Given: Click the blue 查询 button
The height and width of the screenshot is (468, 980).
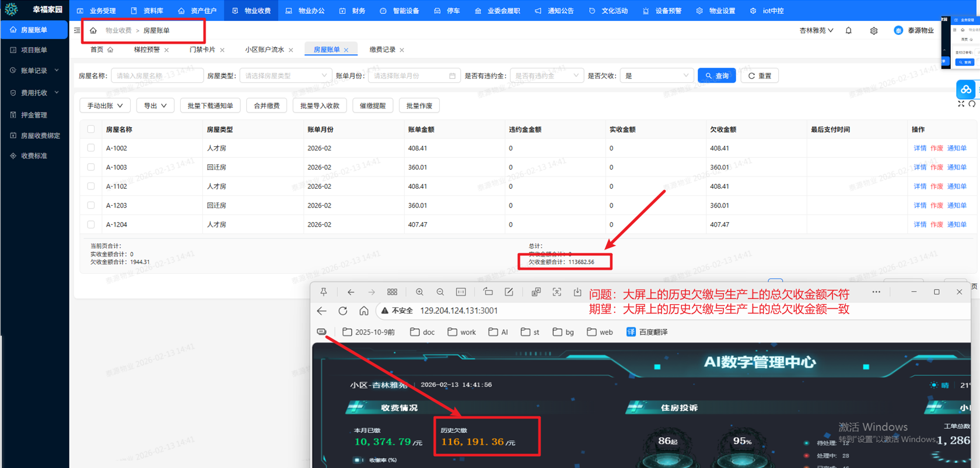Looking at the screenshot, I should (716, 76).
